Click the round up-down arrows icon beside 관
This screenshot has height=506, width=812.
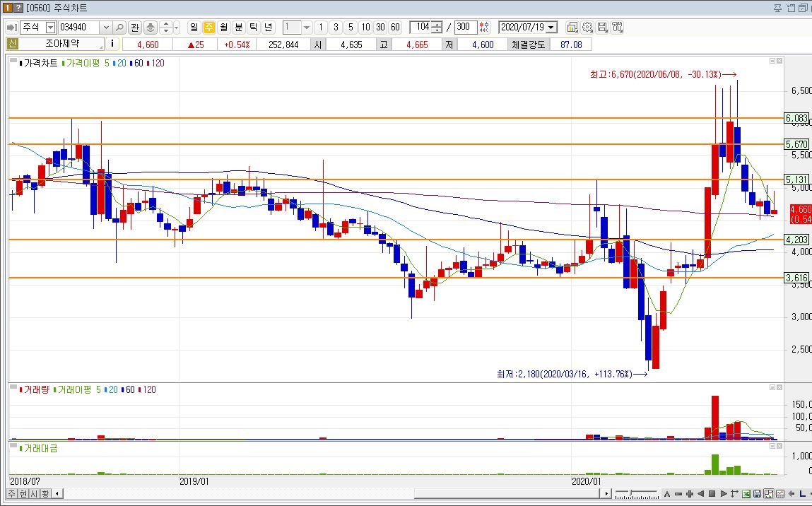(x=151, y=27)
